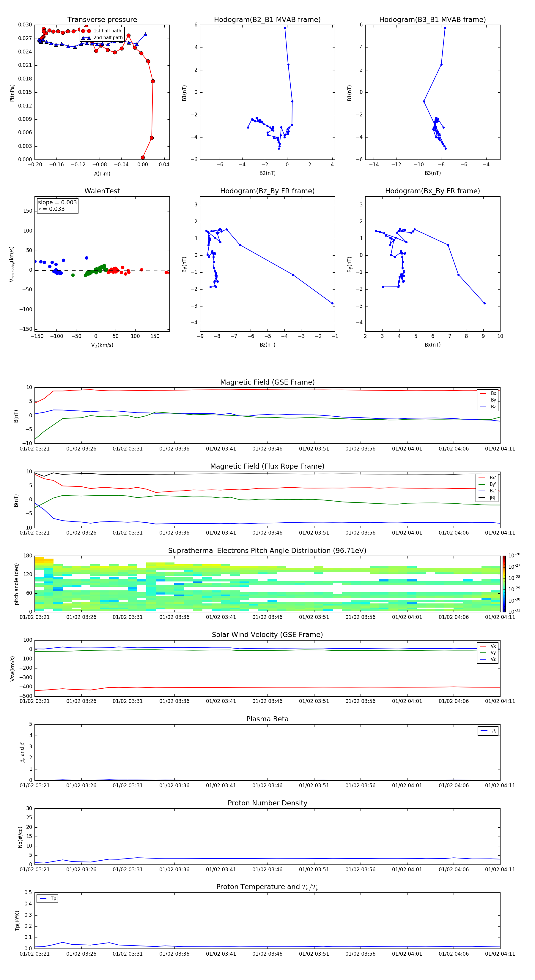535x980 pixels.
Task: Click the 'pitch angle (deg)' y-axis label
Action: 16,584
